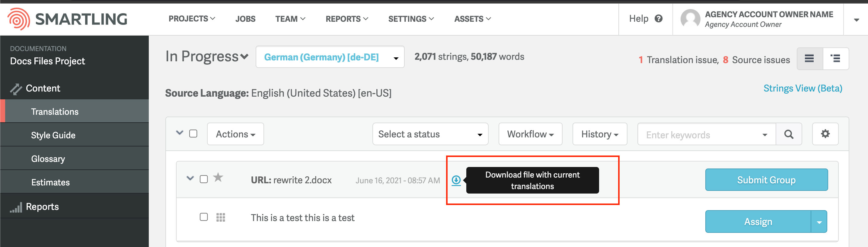The height and width of the screenshot is (247, 868).
Task: Switch to indented list view icon
Action: coord(835,59)
